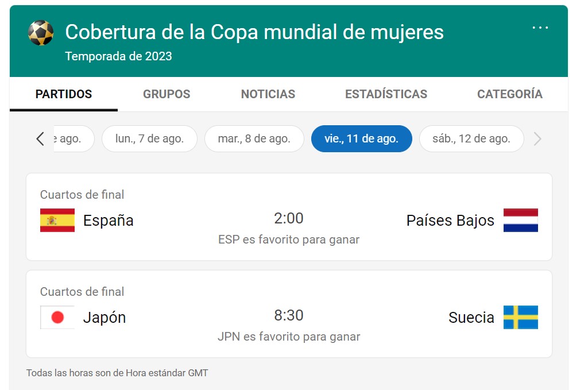Click the Sweden flag icon
The height and width of the screenshot is (390, 588).
tap(520, 317)
